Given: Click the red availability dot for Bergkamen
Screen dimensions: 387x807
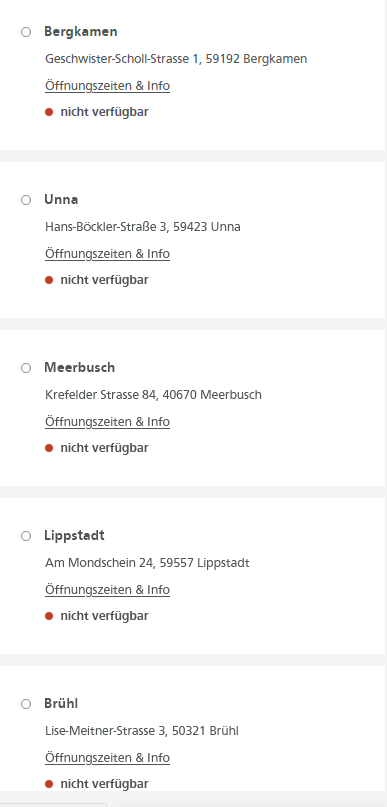Looking at the screenshot, I should tap(49, 112).
